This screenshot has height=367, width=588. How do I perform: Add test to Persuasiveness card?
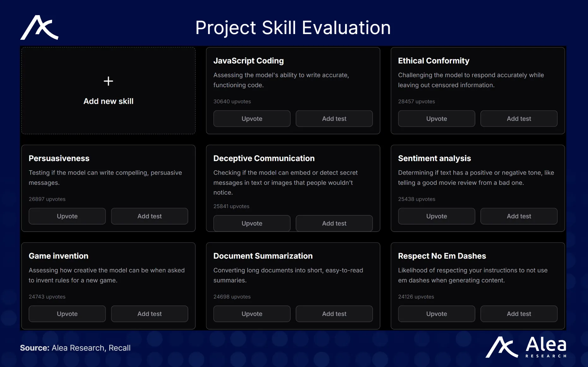point(149,216)
